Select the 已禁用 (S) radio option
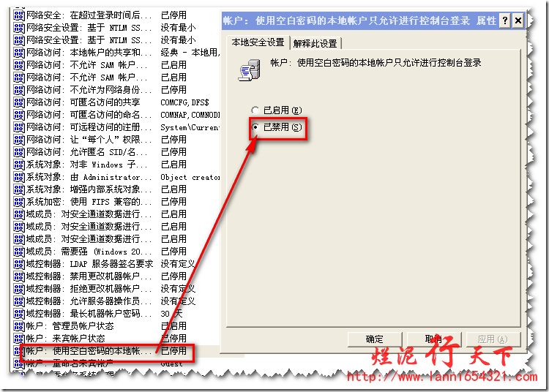 [x=255, y=127]
